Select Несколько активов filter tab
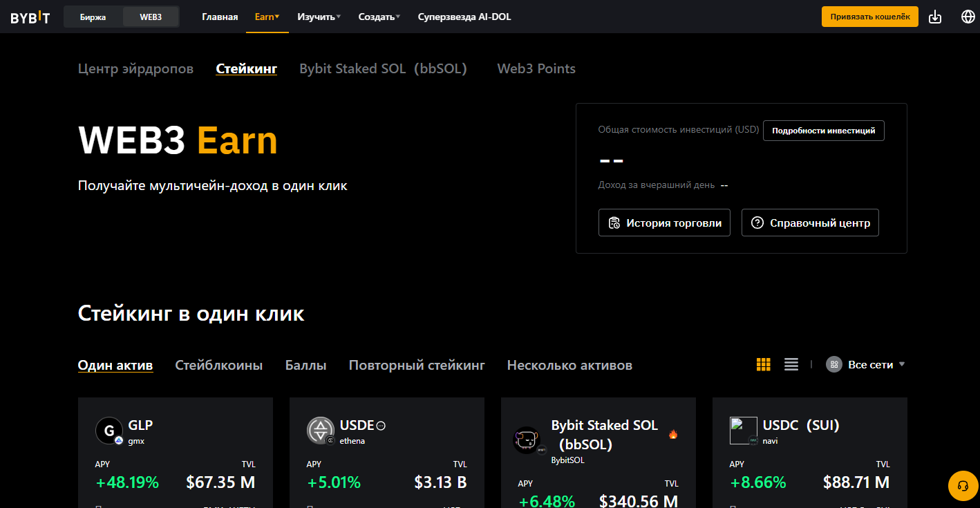 pyautogui.click(x=569, y=365)
